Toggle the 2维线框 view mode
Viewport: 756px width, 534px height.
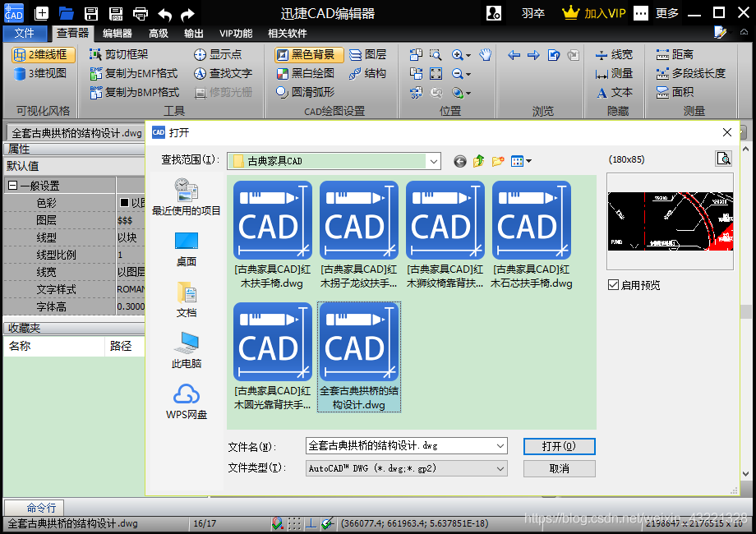[44, 54]
